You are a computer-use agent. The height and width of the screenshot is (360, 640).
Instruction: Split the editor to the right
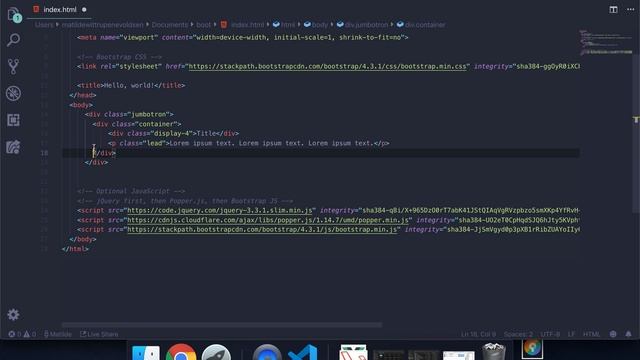point(613,9)
